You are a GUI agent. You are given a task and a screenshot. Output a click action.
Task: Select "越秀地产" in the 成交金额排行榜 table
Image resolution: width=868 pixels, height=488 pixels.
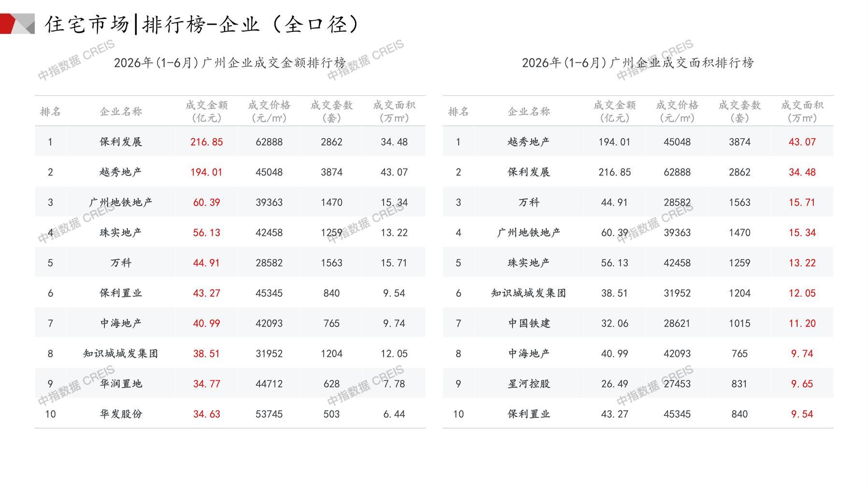coord(121,172)
